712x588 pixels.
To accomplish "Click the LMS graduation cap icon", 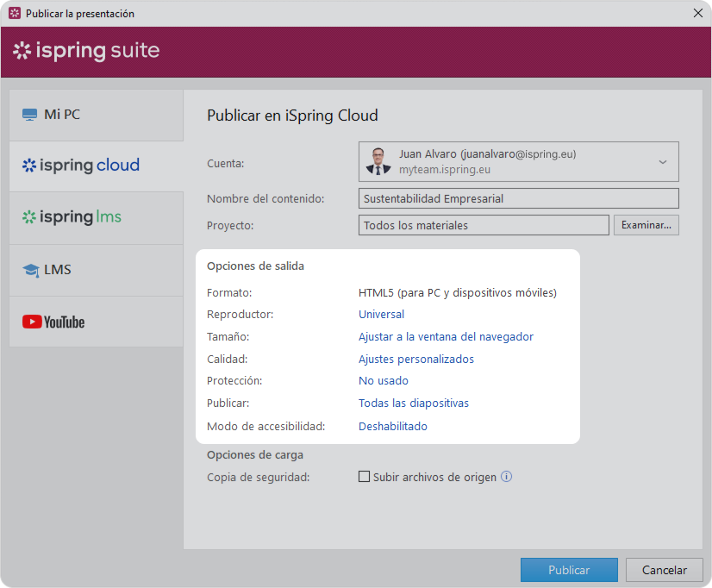I will point(31,270).
